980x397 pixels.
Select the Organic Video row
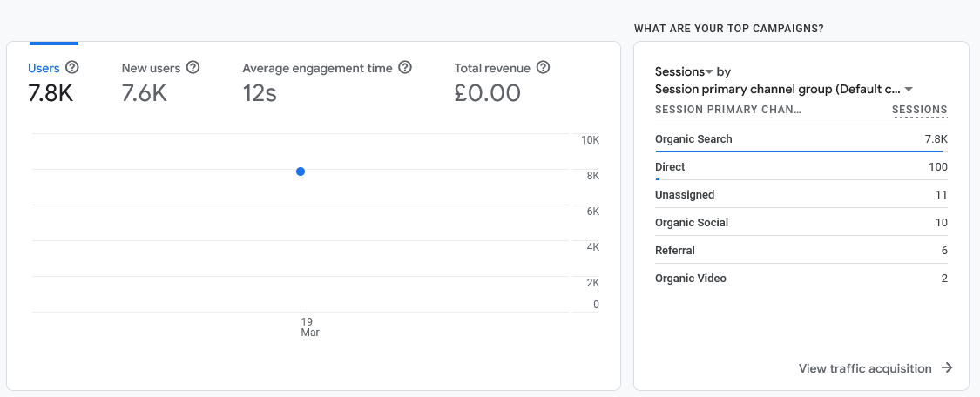pos(801,279)
